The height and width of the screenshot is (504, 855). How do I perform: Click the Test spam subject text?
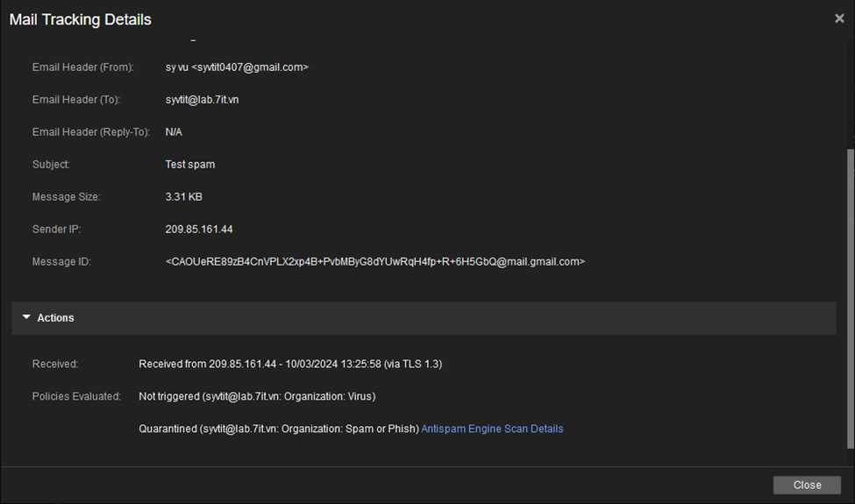tap(189, 165)
